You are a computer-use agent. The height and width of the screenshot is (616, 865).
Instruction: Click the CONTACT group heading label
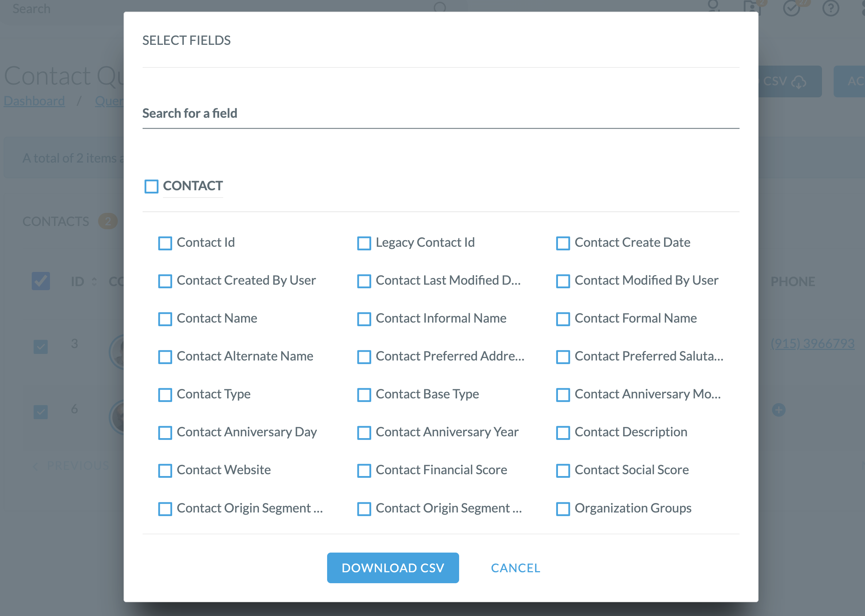193,186
